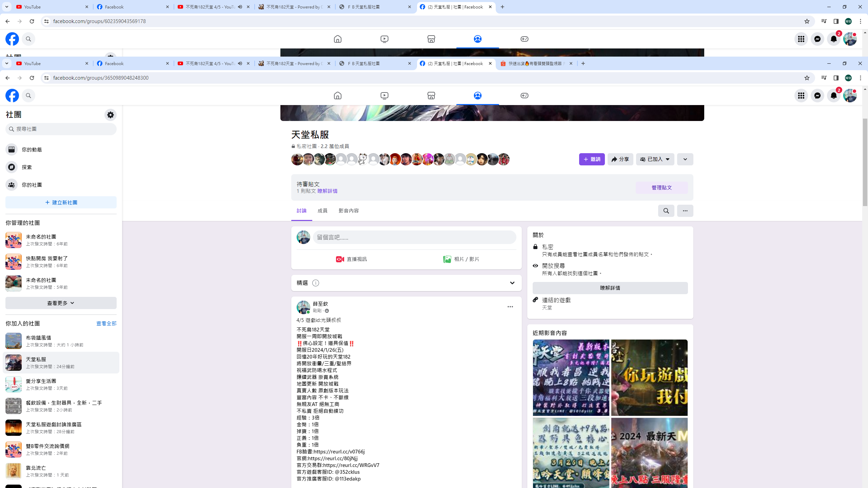Click the 留個言吧 post composer field

point(414,237)
